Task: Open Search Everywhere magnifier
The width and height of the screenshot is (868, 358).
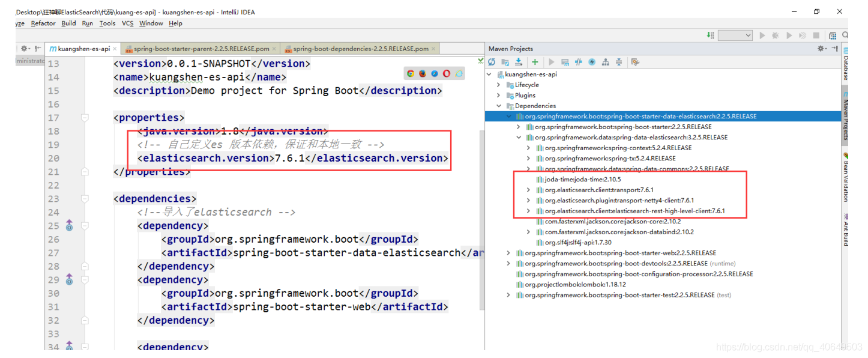Action: [845, 35]
